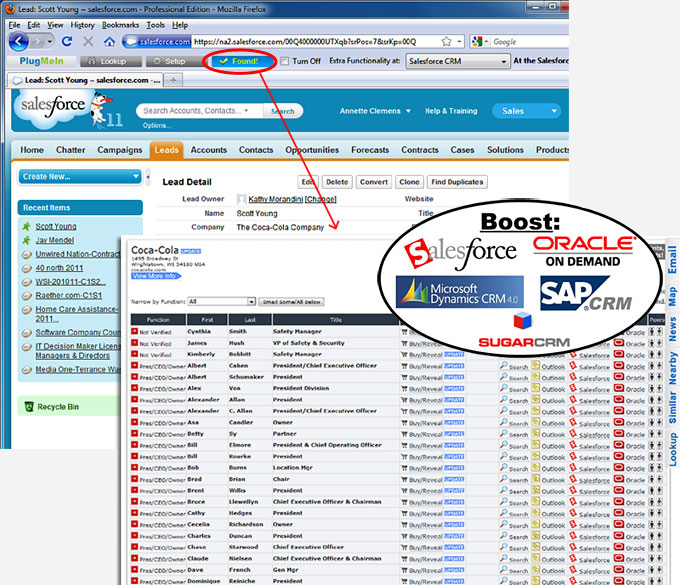Click the Convert lead button

pos(374,182)
